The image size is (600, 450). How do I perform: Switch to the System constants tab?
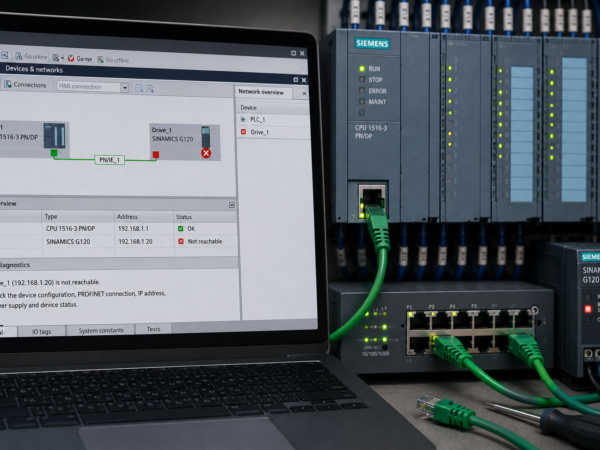tap(101, 330)
